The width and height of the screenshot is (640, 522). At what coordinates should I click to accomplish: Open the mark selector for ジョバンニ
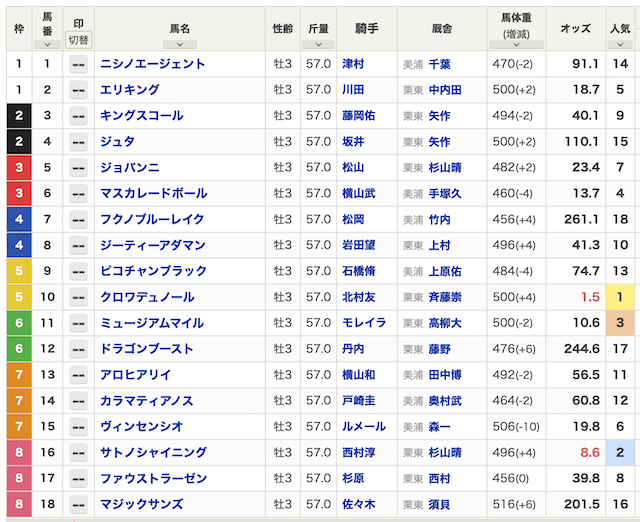[78, 168]
